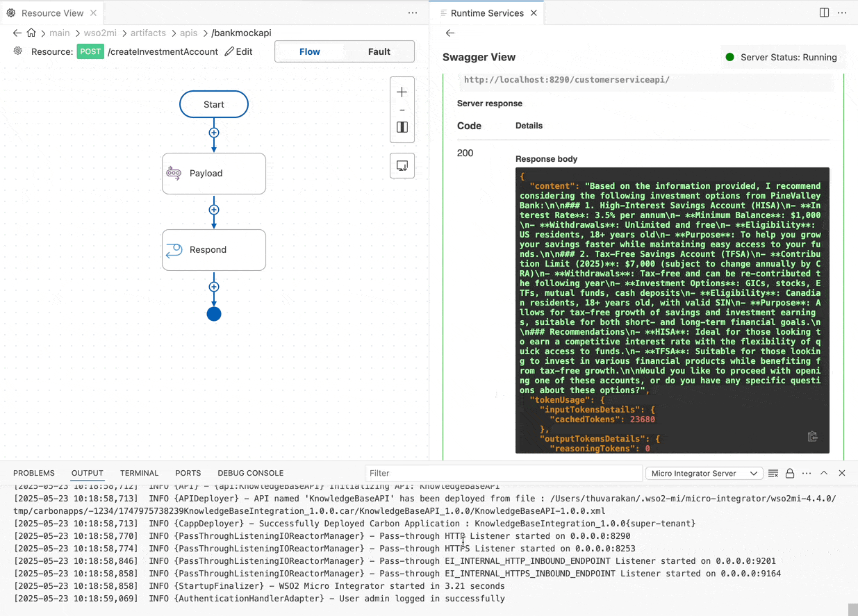The image size is (858, 616).
Task: Select the Start node in diagram
Action: point(214,104)
